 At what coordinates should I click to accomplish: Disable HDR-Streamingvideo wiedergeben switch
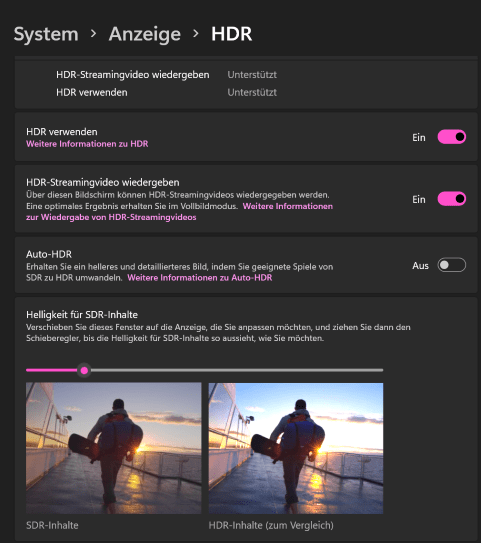coord(452,199)
